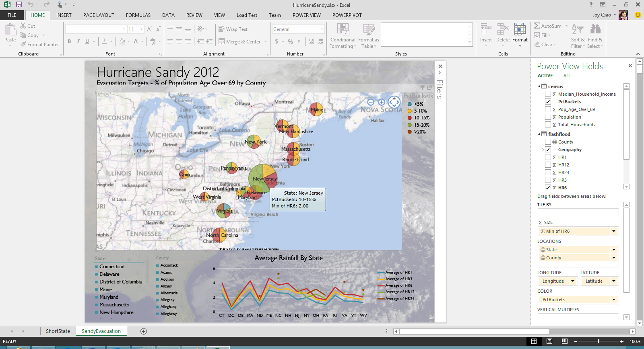Screen dimensions: 644x349
Task: Expand the Filters pane
Action: click(440, 73)
